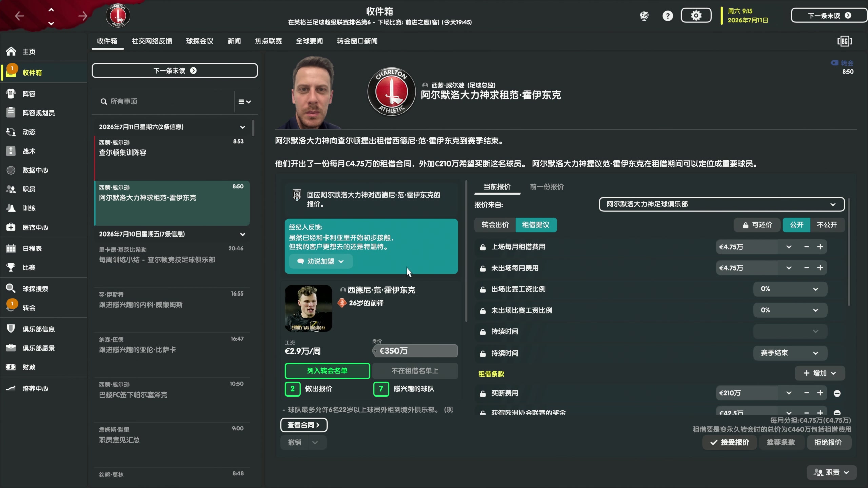Open the settings gear button
The height and width of the screenshot is (488, 868).
pyautogui.click(x=696, y=16)
